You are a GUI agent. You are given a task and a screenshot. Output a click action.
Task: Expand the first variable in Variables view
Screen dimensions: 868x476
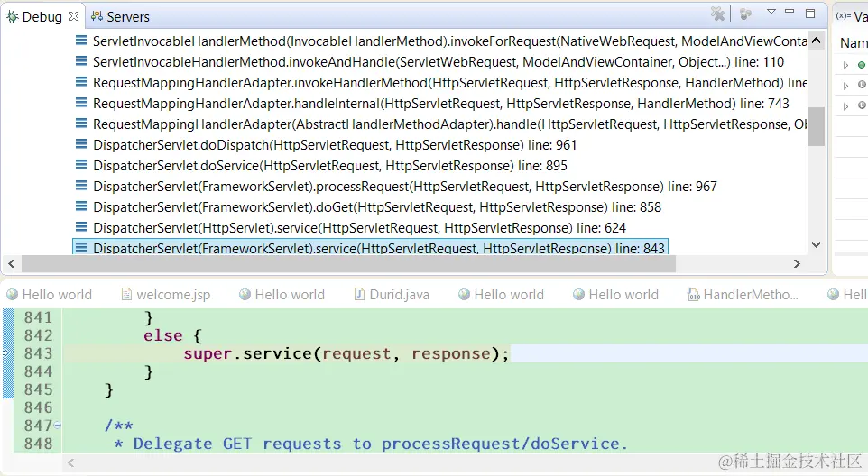point(845,65)
